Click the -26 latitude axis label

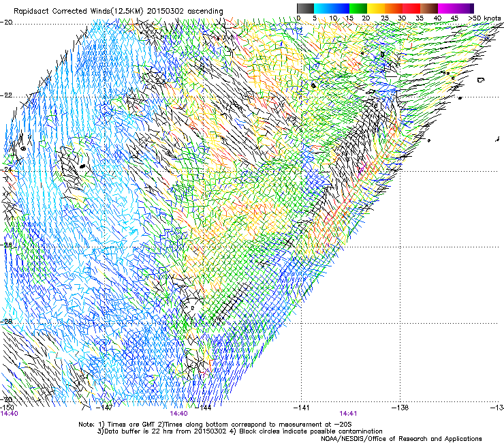click(x=6, y=245)
